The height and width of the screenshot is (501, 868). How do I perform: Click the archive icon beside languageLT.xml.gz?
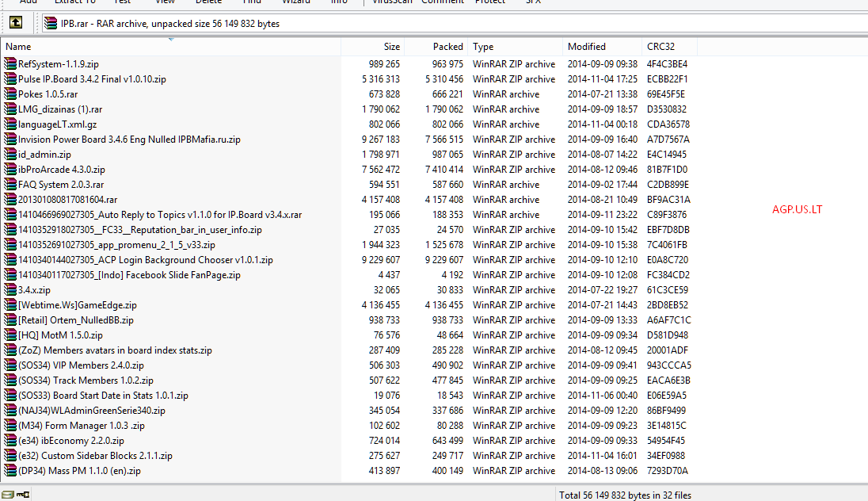(10, 124)
